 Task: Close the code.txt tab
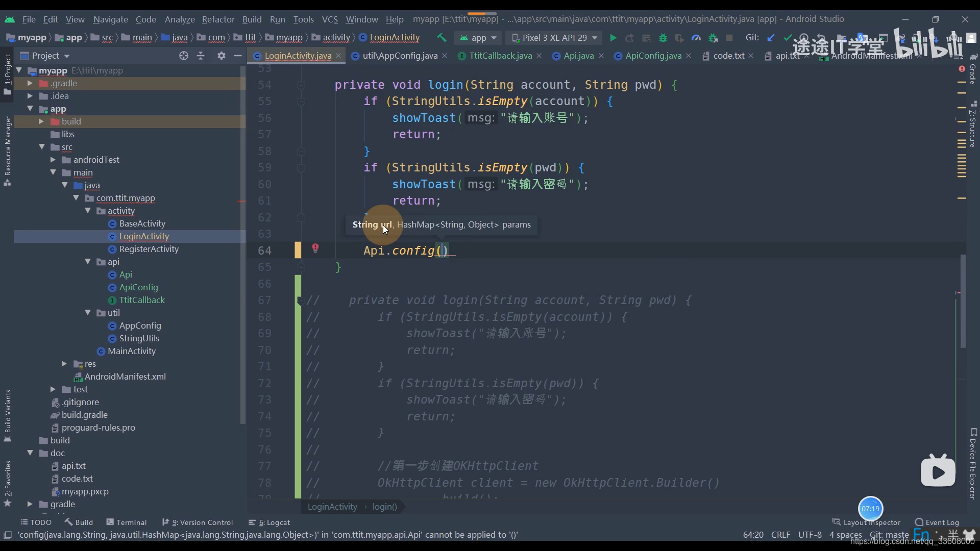[x=751, y=56]
